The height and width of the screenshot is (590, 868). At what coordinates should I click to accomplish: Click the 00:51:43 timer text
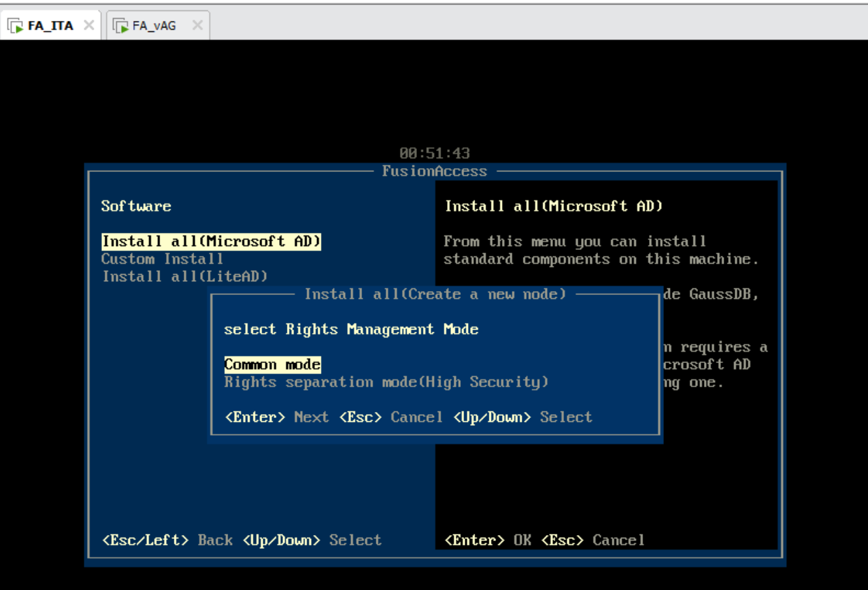click(x=435, y=153)
